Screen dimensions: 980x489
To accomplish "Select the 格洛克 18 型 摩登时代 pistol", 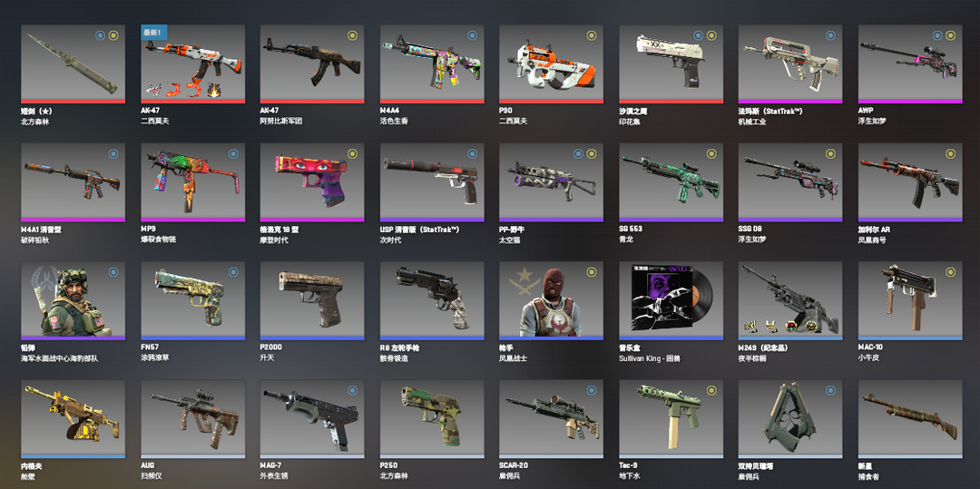I will (312, 182).
